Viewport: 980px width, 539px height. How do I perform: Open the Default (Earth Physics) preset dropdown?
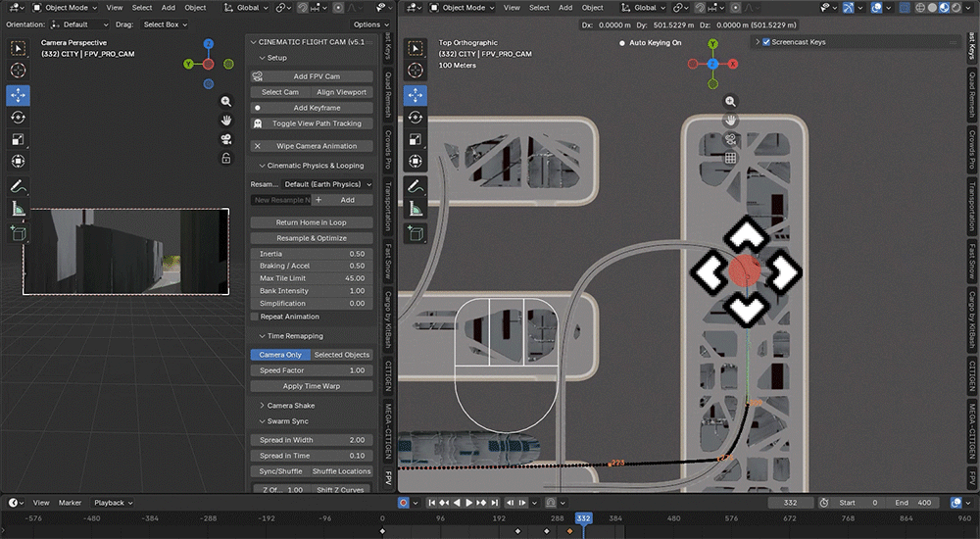coord(327,184)
